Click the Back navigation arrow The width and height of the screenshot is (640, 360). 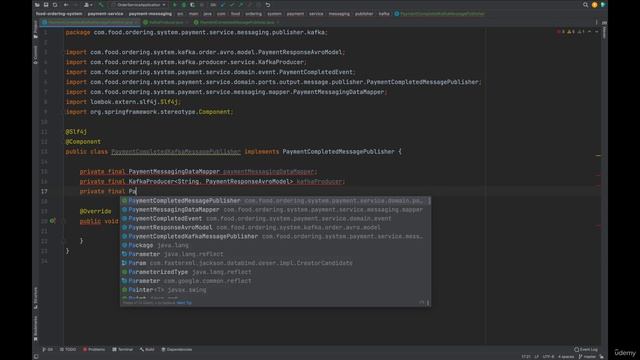(66, 5)
